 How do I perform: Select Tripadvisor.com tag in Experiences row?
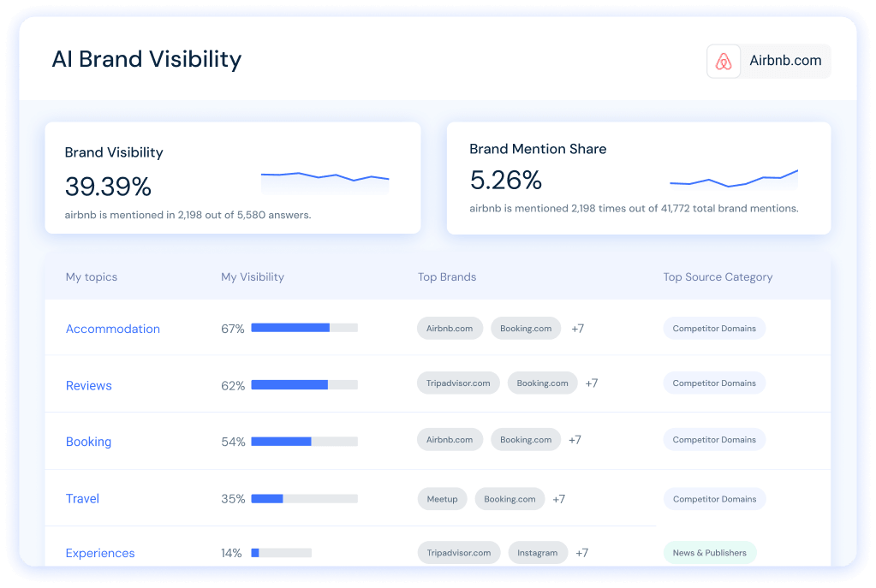[x=459, y=552]
